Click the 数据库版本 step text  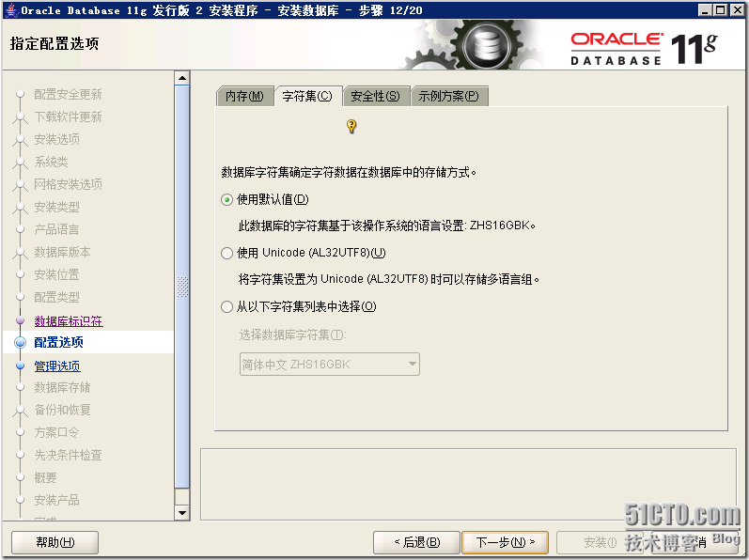[62, 252]
